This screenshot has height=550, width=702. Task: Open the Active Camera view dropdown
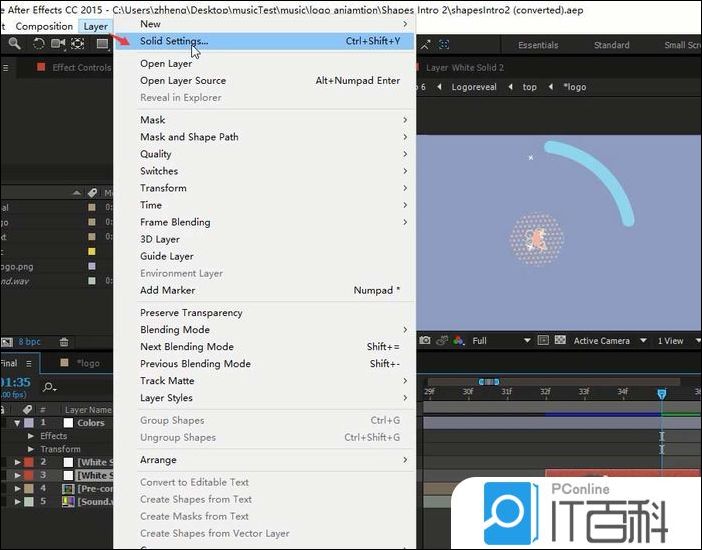[x=603, y=341]
